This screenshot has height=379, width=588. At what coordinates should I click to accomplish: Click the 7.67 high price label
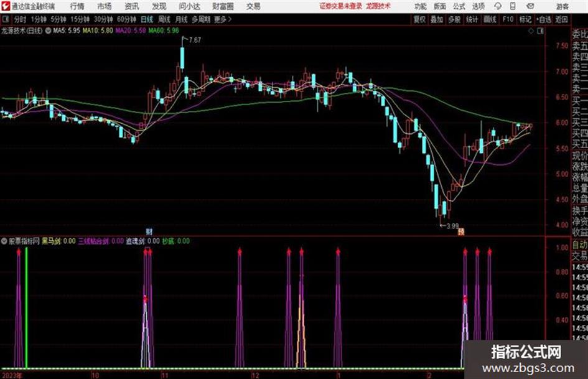[195, 40]
